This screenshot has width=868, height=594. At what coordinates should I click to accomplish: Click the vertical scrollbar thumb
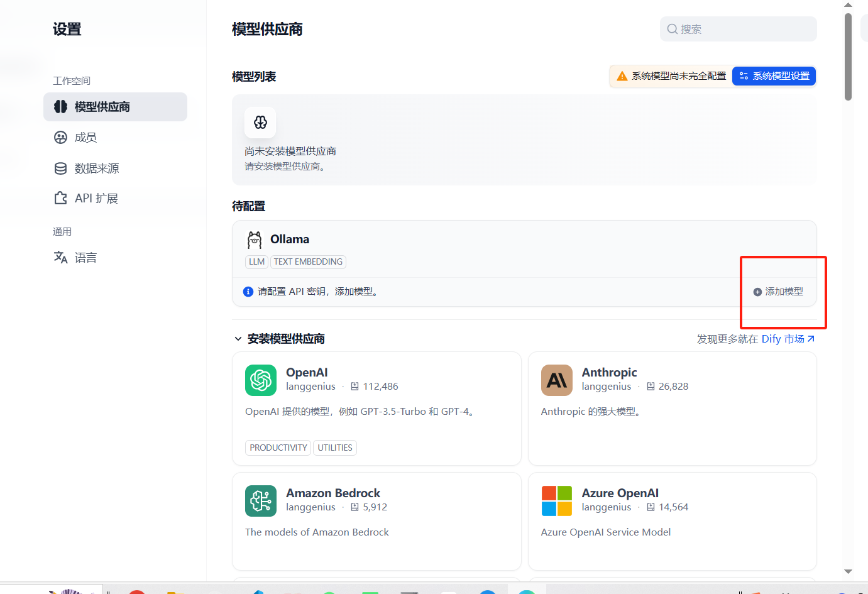tap(848, 57)
